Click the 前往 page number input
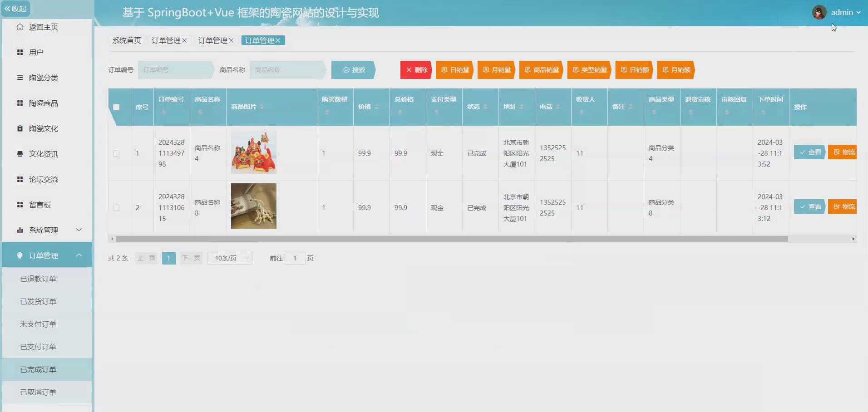The width and height of the screenshot is (868, 412). click(x=295, y=258)
